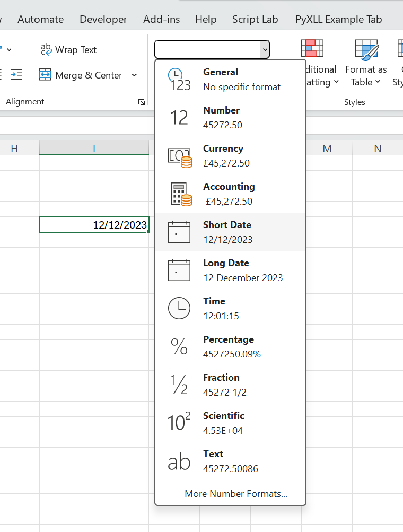Select column M header

327,149
